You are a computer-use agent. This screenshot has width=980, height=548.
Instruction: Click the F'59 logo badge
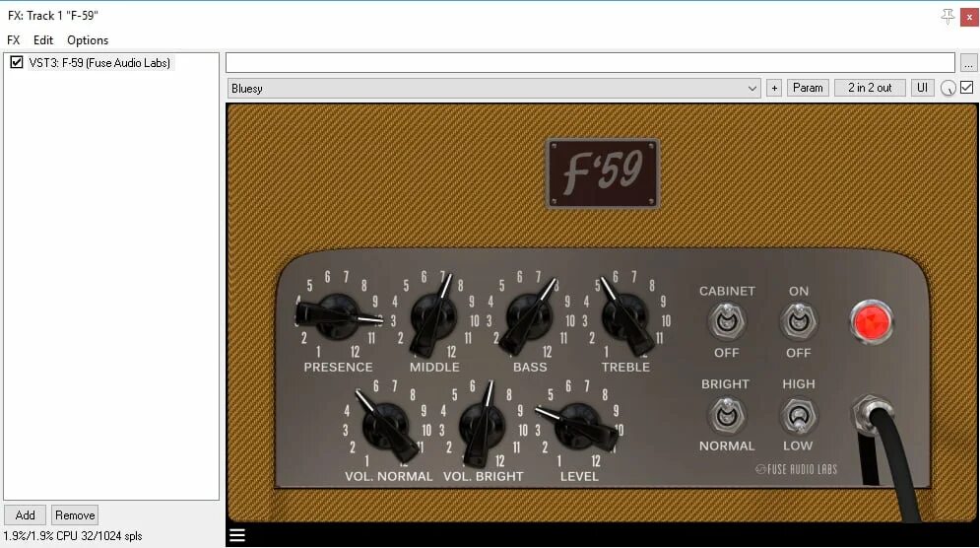coord(603,173)
